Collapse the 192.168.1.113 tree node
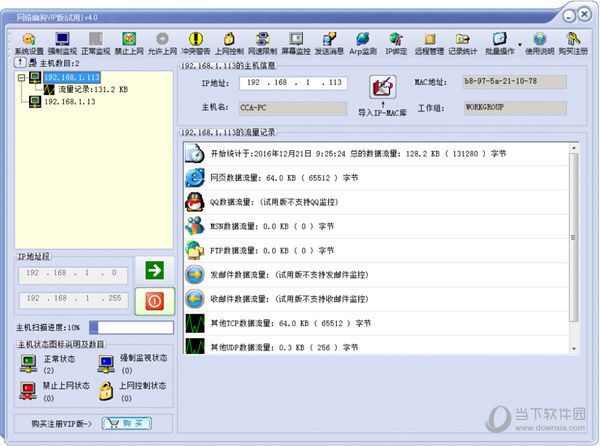This screenshot has width=600, height=446. coord(21,78)
